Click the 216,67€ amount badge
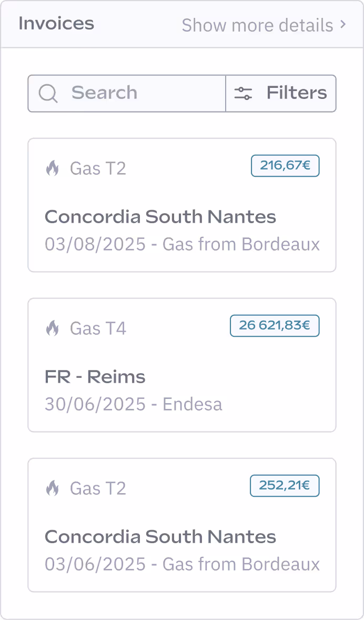This screenshot has height=620, width=364. (285, 165)
